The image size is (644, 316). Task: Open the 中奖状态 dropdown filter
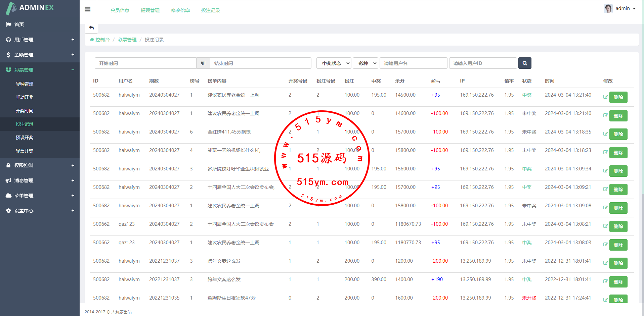coord(334,63)
